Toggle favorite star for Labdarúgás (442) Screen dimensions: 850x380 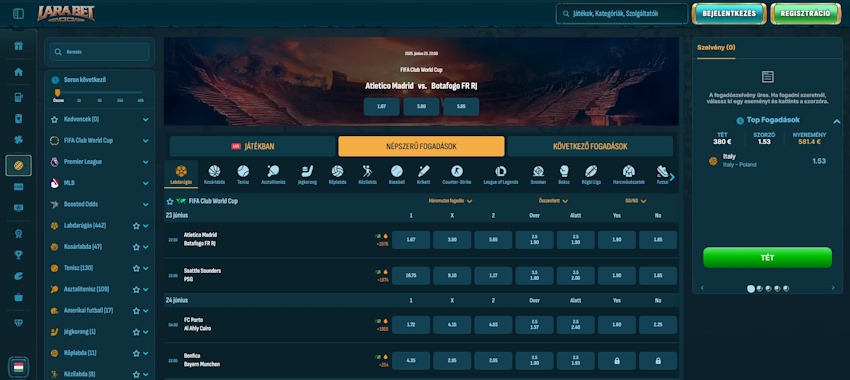[x=136, y=226]
